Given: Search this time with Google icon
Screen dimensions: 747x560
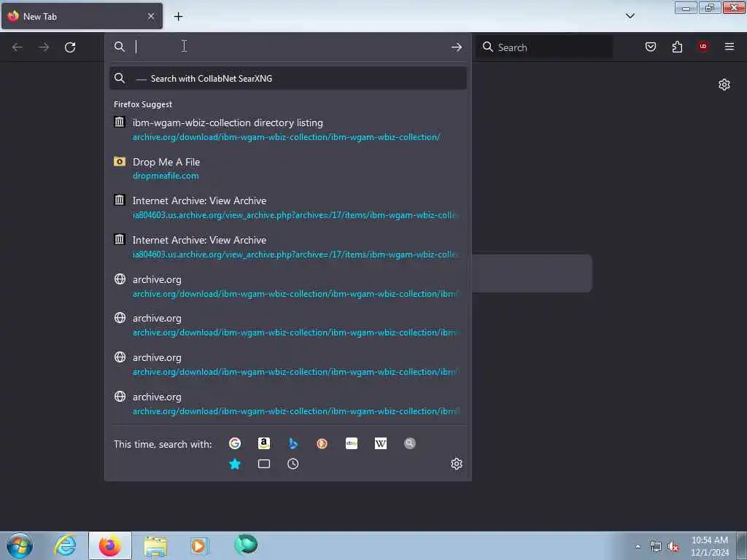Looking at the screenshot, I should coord(235,444).
